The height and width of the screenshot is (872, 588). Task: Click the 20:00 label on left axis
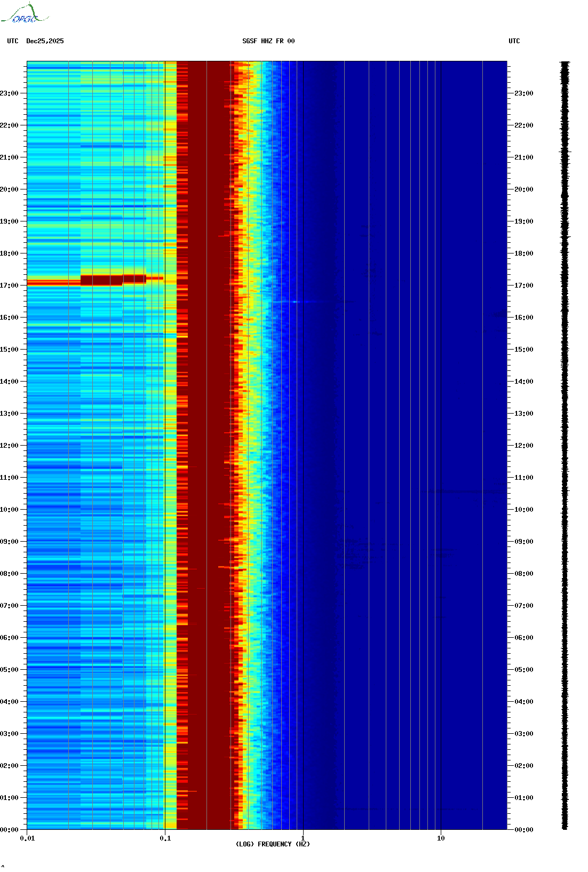(9, 189)
